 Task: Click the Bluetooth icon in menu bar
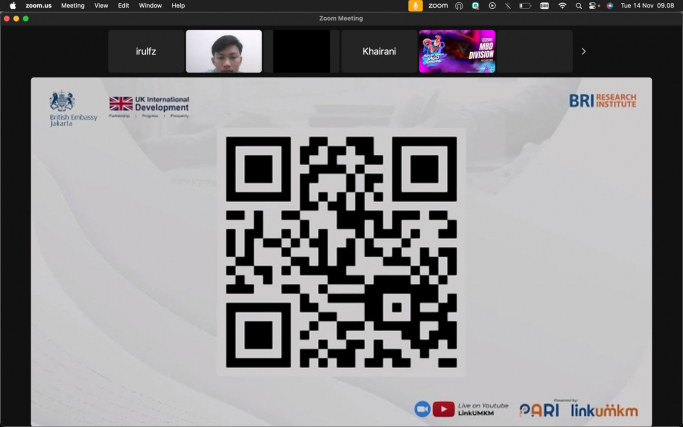[x=508, y=6]
